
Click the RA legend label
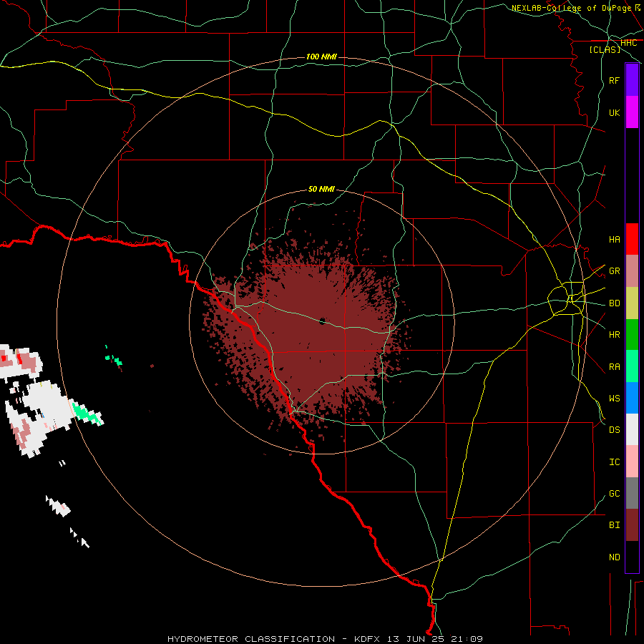[x=614, y=366]
